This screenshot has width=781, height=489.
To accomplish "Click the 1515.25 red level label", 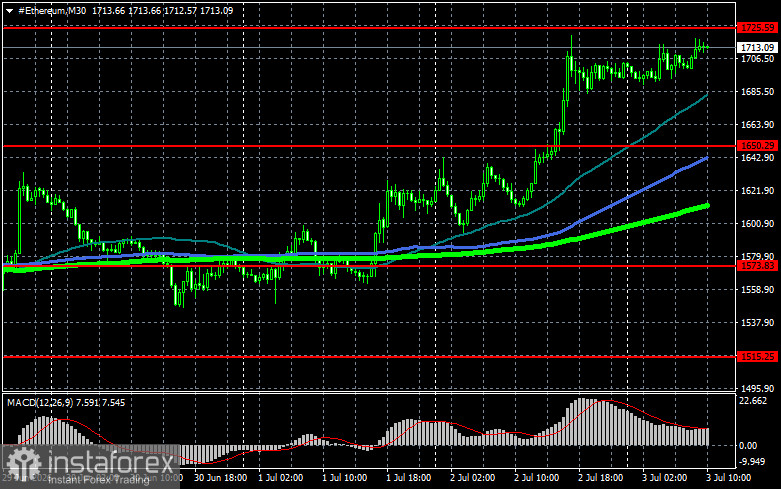I will point(757,357).
